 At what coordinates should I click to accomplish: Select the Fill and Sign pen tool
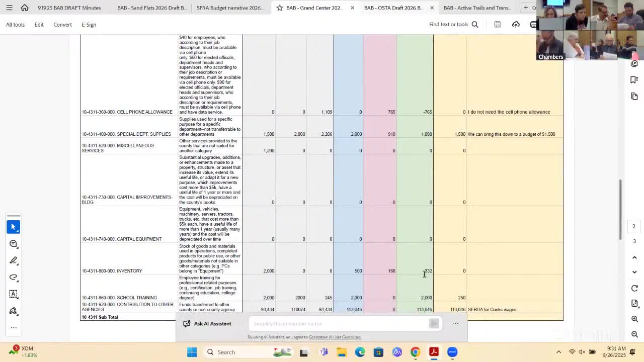click(x=14, y=311)
